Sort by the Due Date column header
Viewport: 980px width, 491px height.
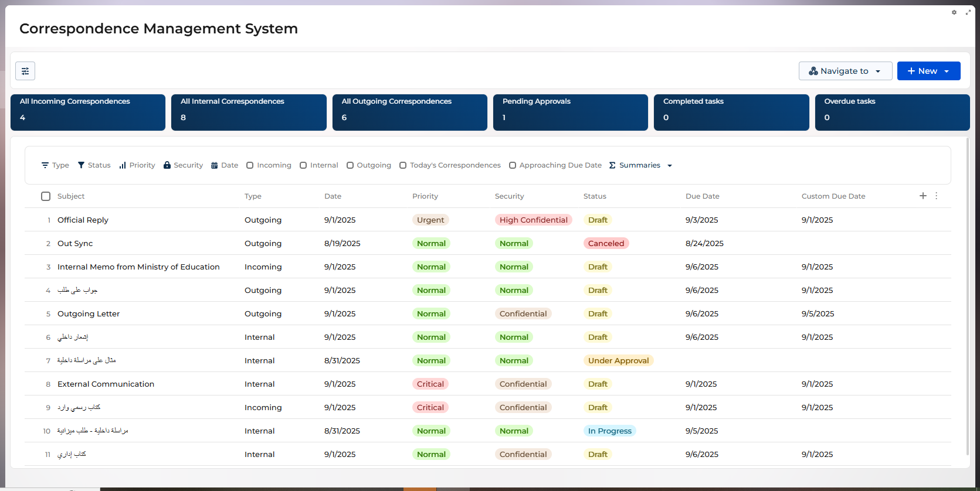702,196
